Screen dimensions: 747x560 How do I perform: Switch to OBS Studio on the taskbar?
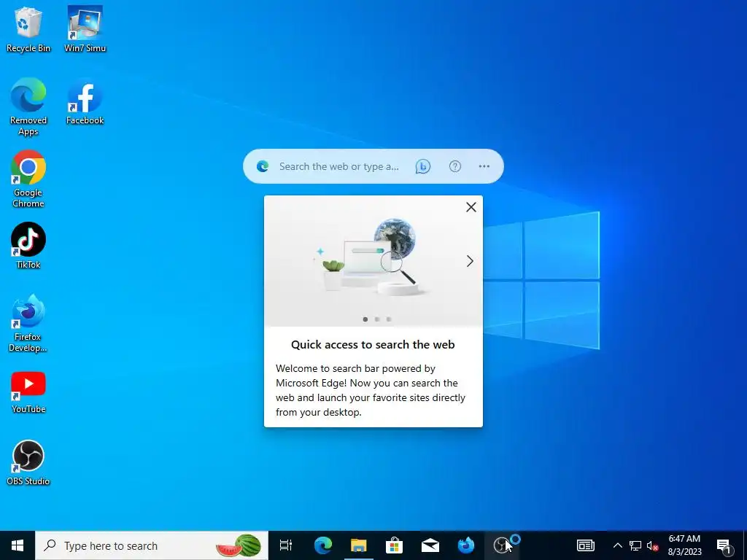[502, 545]
